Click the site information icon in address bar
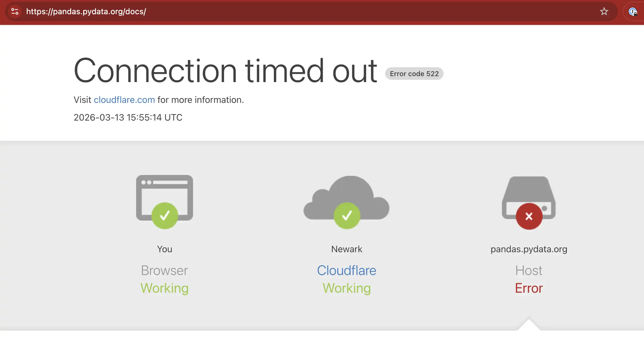The height and width of the screenshot is (342, 644). (x=15, y=11)
